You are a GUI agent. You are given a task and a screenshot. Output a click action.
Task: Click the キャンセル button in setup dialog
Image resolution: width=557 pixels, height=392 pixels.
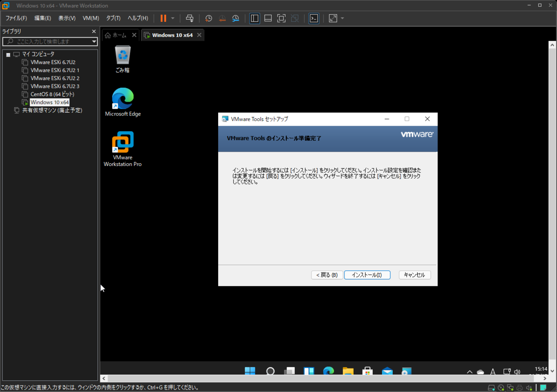(x=415, y=275)
